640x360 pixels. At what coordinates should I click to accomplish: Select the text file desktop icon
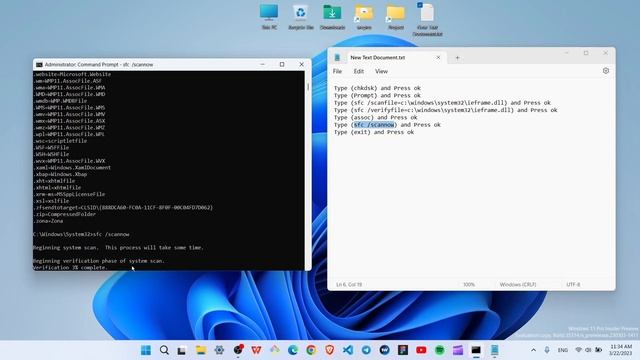(x=427, y=20)
